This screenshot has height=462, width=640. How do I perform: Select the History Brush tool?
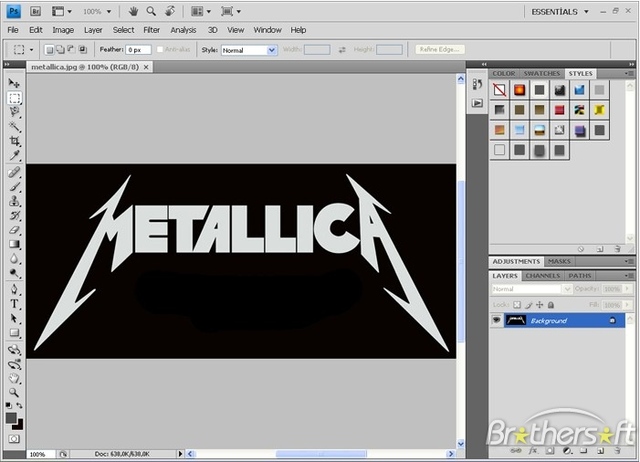(x=14, y=215)
